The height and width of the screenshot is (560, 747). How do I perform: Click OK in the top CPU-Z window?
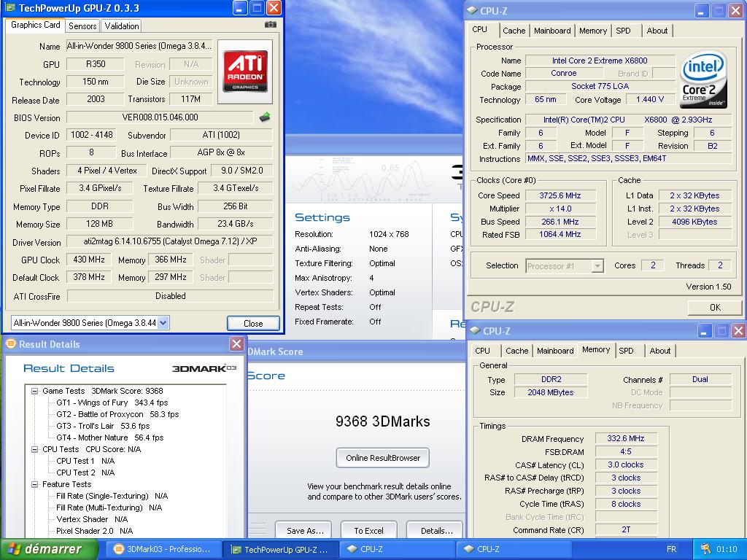coord(715,307)
